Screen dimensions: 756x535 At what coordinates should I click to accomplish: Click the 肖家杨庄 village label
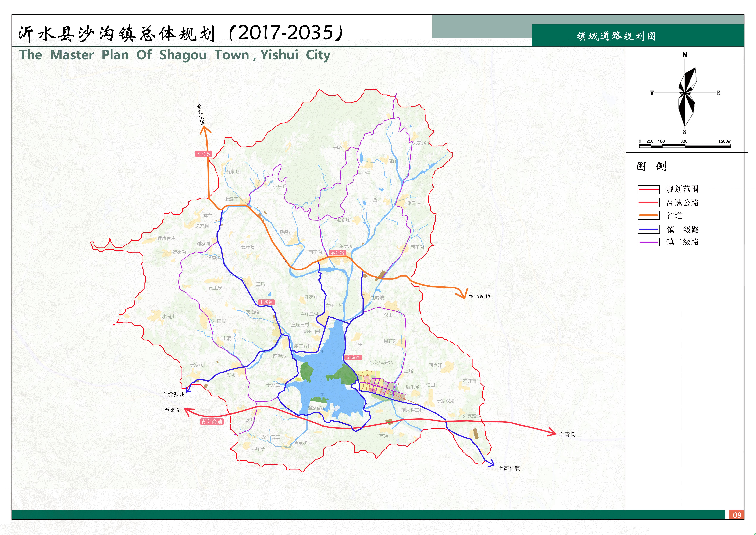click(303, 443)
